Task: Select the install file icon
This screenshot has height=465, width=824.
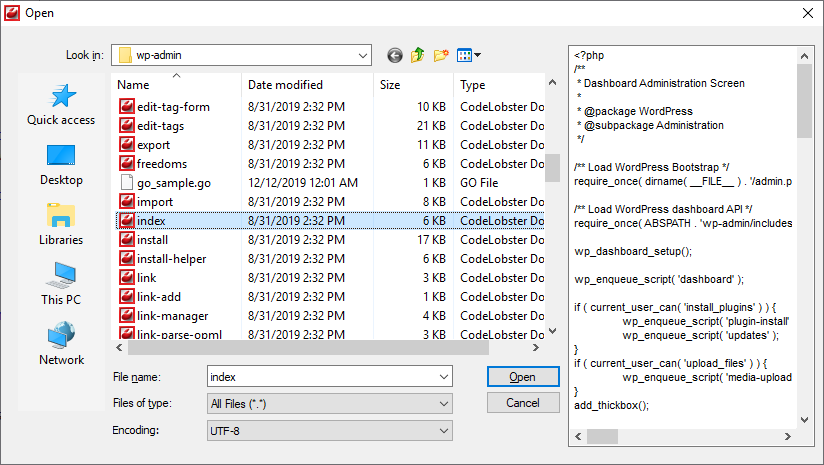Action: click(x=127, y=240)
